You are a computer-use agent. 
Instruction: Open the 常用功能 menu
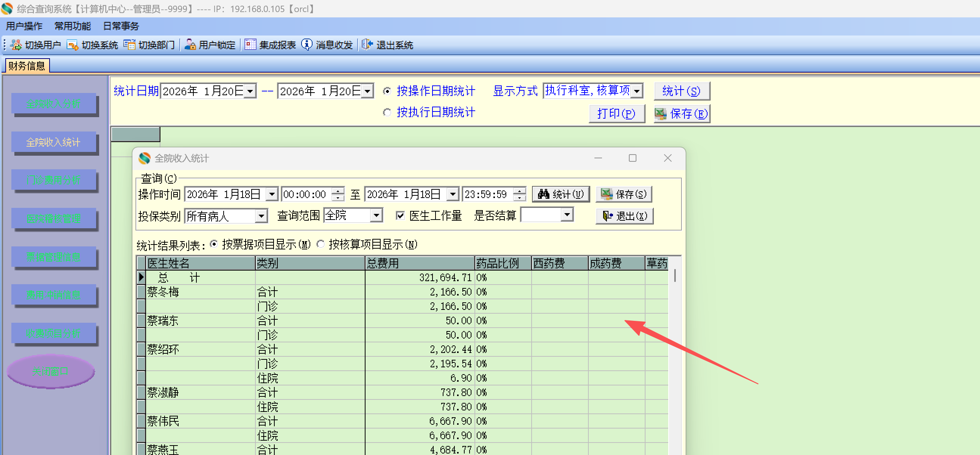pyautogui.click(x=72, y=26)
